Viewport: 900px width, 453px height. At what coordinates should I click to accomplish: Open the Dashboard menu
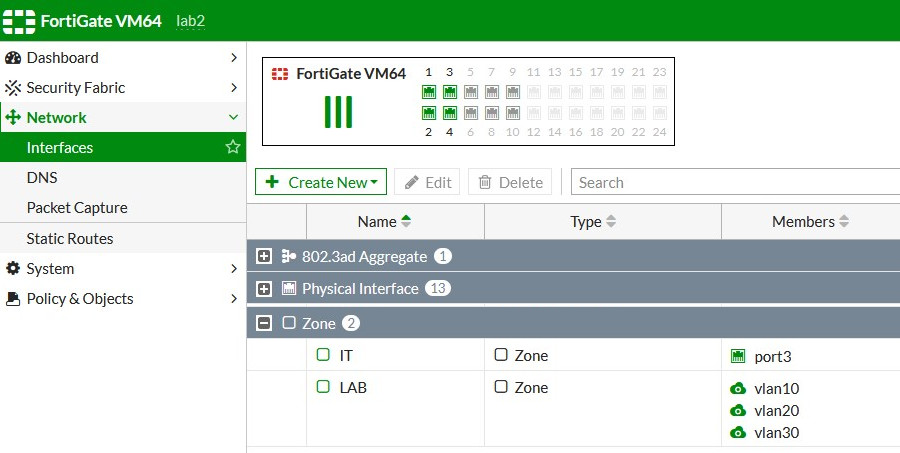pos(123,57)
